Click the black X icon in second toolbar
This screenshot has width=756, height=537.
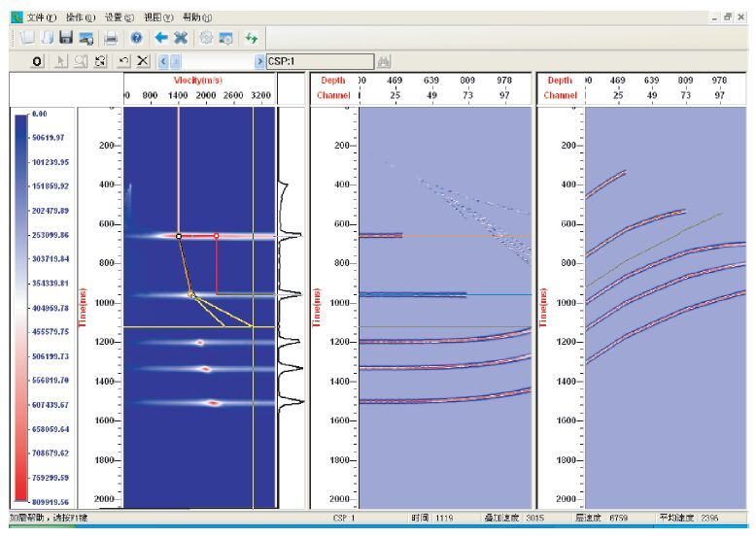pyautogui.click(x=144, y=62)
